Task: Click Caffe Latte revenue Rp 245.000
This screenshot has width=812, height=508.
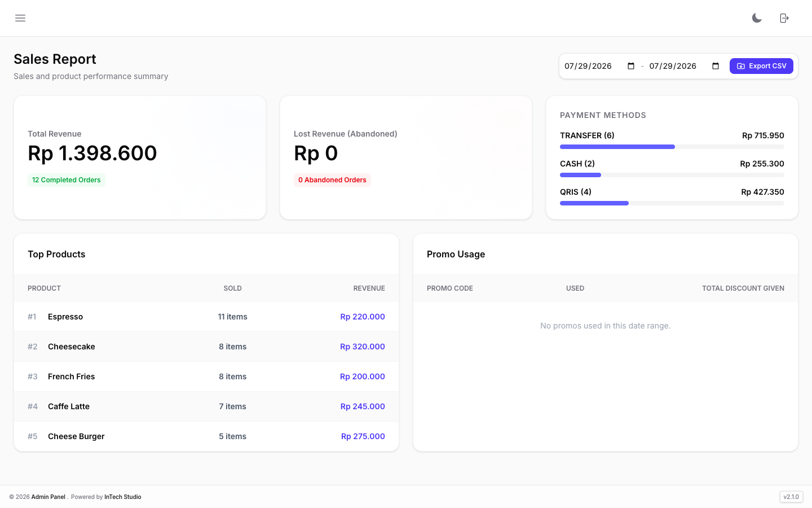Action: [363, 406]
